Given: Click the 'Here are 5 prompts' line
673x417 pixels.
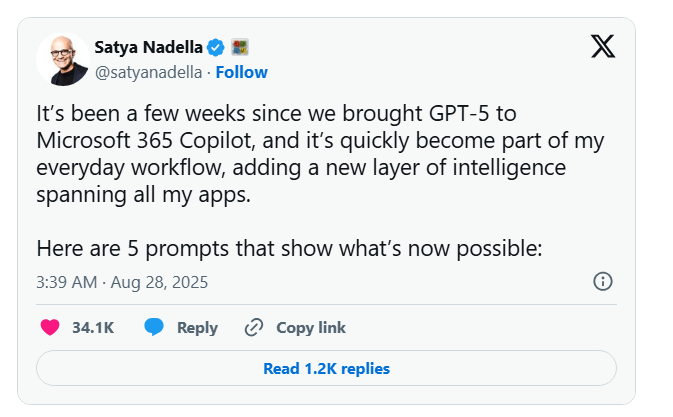Looking at the screenshot, I should coord(288,249).
